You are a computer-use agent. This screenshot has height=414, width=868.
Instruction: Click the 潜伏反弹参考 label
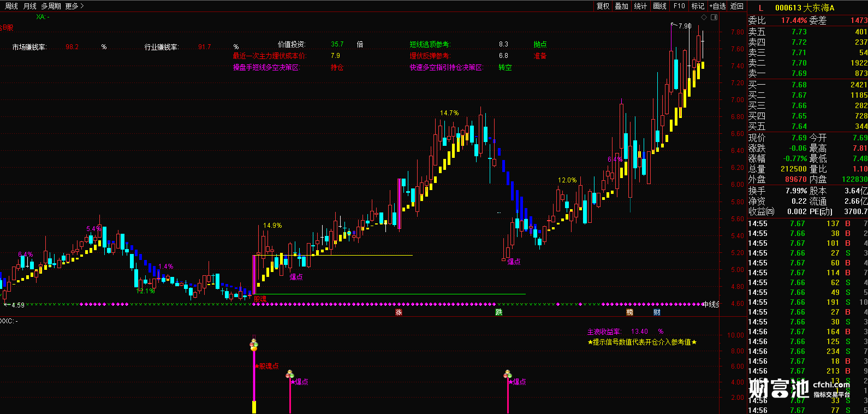[x=430, y=56]
